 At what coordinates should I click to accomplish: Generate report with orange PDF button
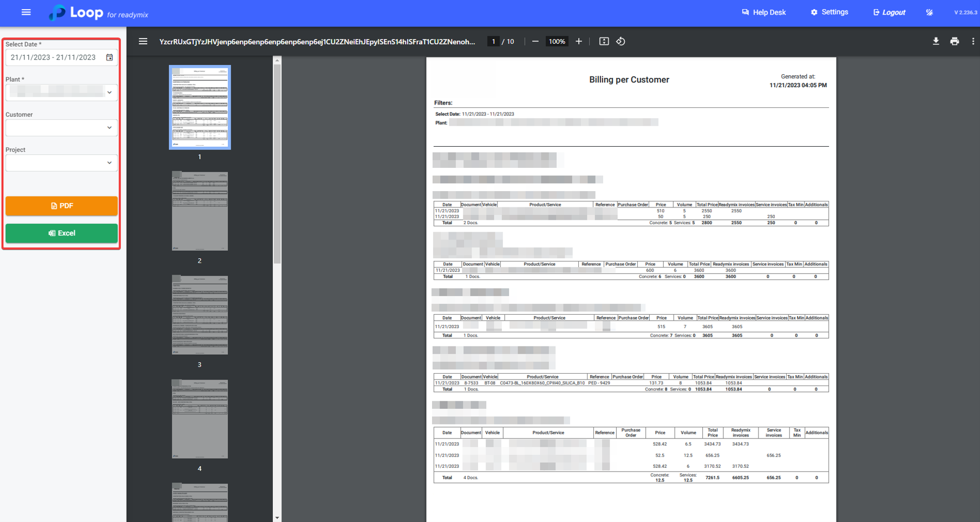click(62, 206)
